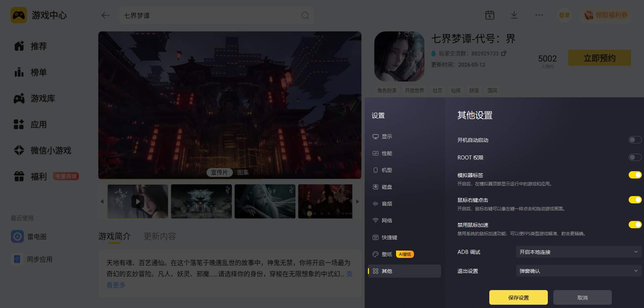This screenshot has height=308, width=644.
Task: Select the second temple scene thumbnail
Action: pos(202,201)
